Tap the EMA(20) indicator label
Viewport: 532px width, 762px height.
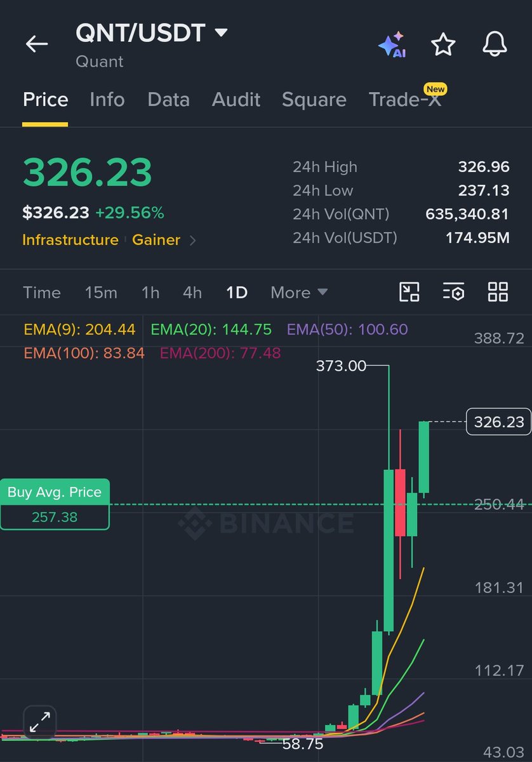pyautogui.click(x=211, y=330)
